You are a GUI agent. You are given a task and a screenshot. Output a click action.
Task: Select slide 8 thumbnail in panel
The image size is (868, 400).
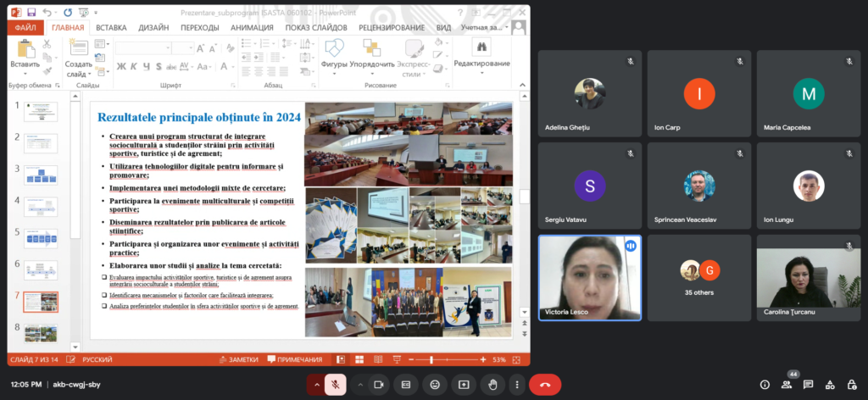click(x=41, y=333)
